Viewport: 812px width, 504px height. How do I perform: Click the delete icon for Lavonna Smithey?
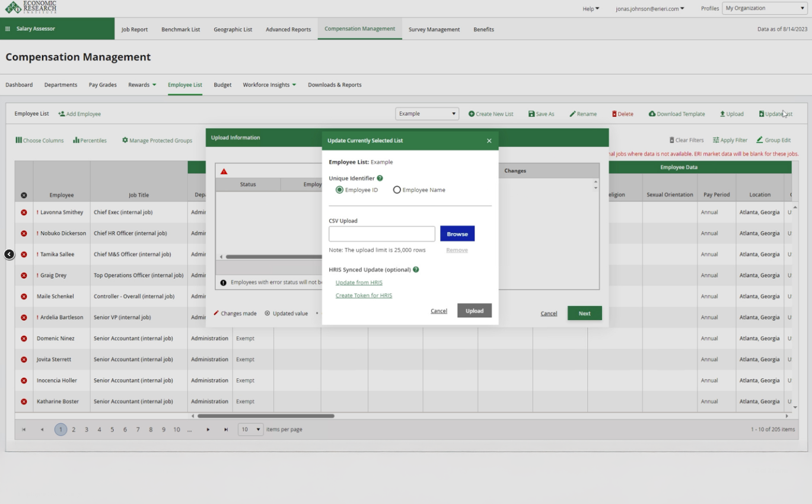click(x=24, y=212)
